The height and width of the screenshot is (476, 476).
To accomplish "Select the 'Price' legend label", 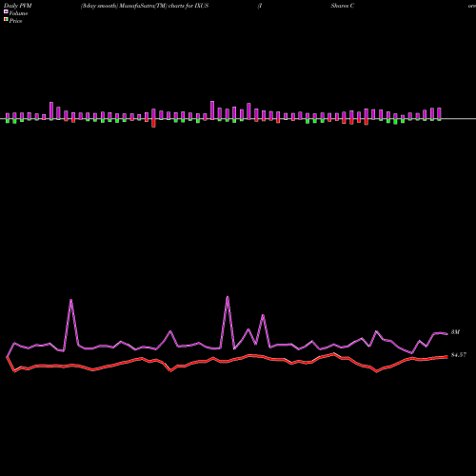I will (x=15, y=21).
